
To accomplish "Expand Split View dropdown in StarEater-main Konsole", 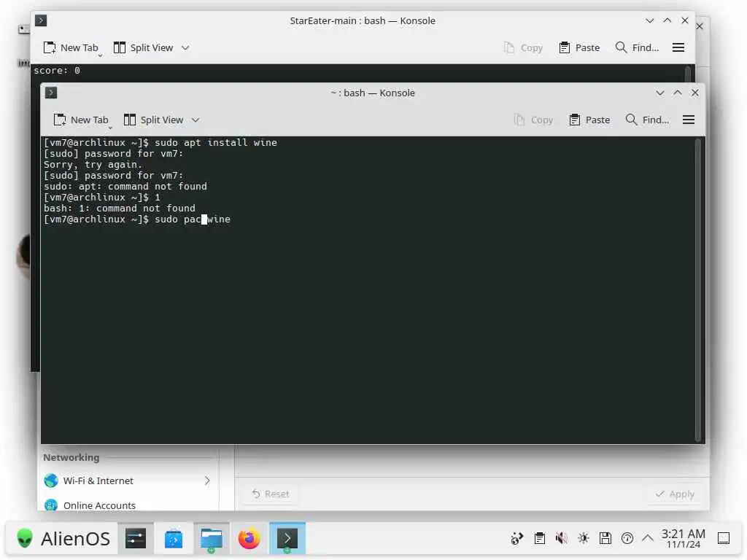I will (x=186, y=47).
